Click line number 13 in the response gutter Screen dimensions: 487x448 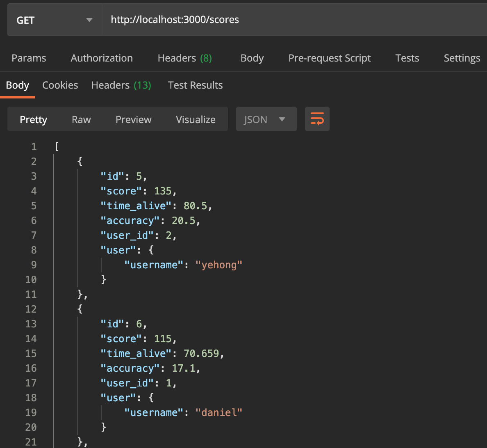[31, 324]
